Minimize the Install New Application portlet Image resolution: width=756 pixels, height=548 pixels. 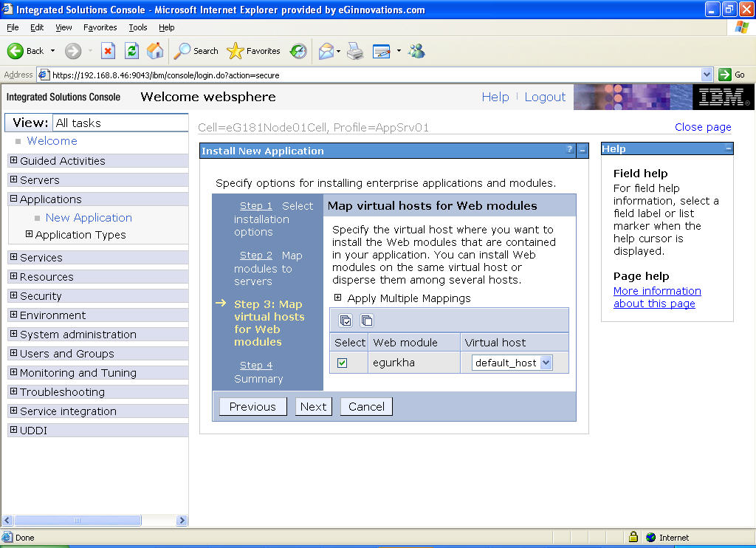(583, 151)
